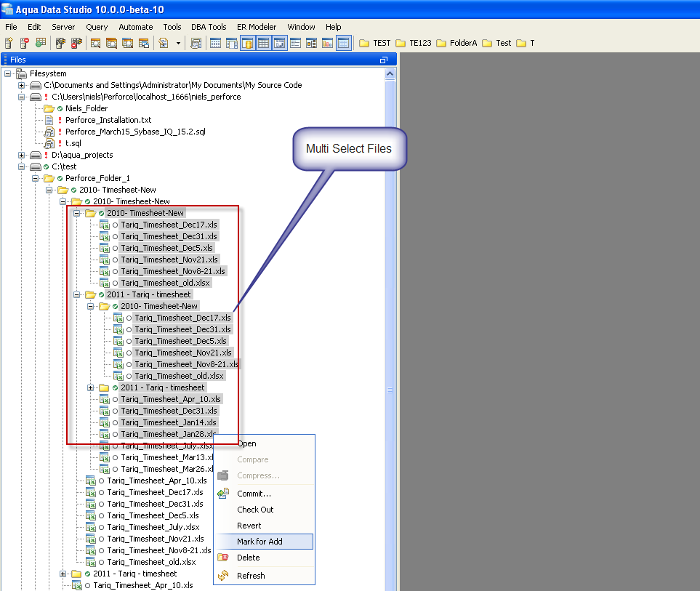700x591 pixels.
Task: Open the single-window Query Analyzer magnifier icon
Action: click(x=95, y=43)
